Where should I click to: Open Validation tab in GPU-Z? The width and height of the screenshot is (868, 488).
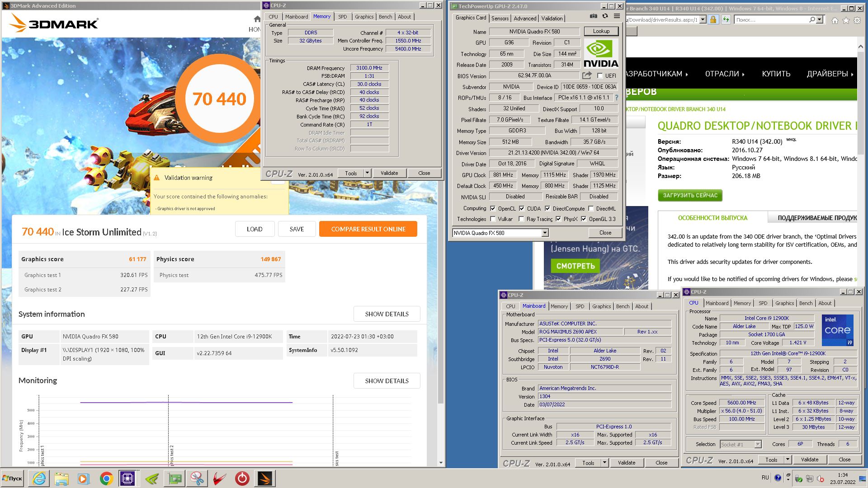click(x=552, y=19)
